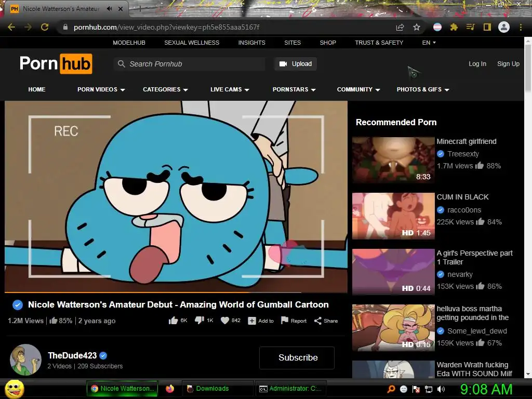Open the SEXUAL WELLNESS top link
The width and height of the screenshot is (532, 399).
coord(192,43)
